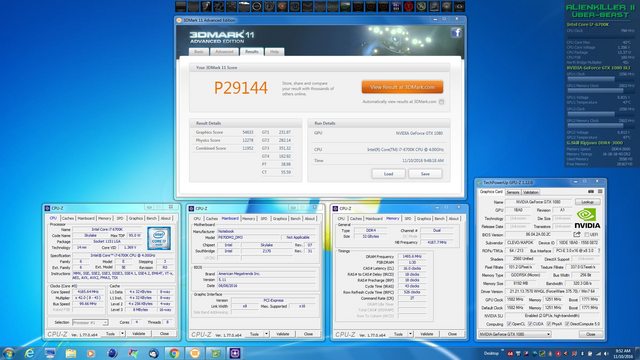Click Validate in Memory CPU-Z window
Image resolution: width=640 pixels, height=360 pixels.
click(427, 334)
